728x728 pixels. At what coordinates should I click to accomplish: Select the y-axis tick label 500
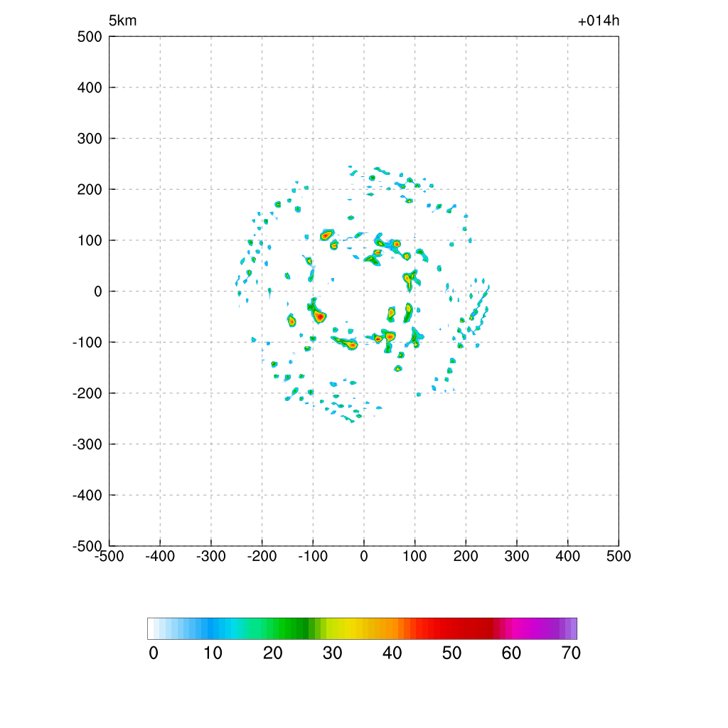pos(90,37)
